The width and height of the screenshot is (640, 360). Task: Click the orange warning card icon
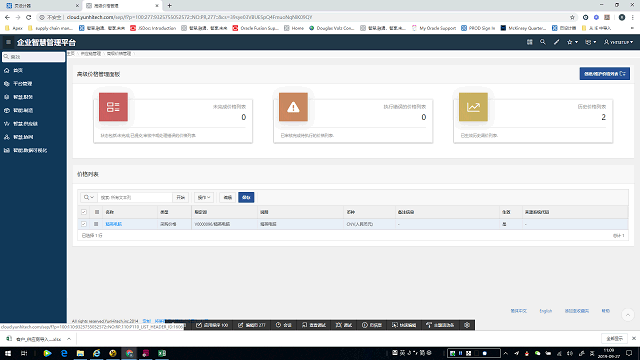293,107
